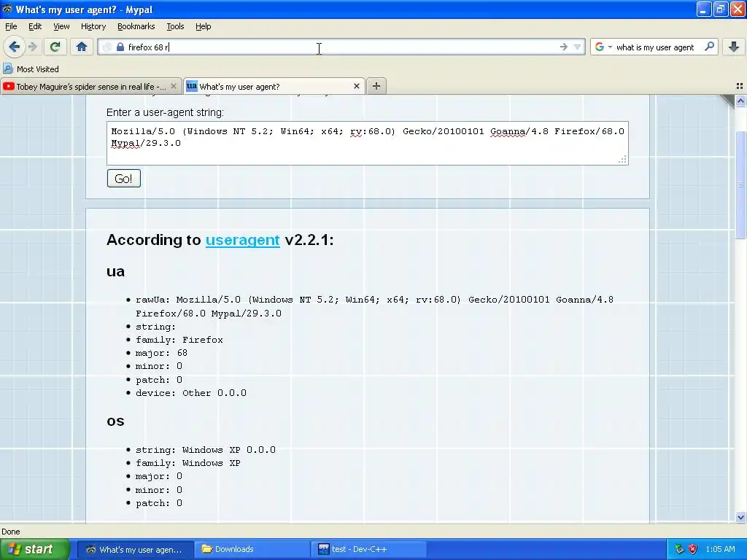Click the magnifier search icon

709,46
